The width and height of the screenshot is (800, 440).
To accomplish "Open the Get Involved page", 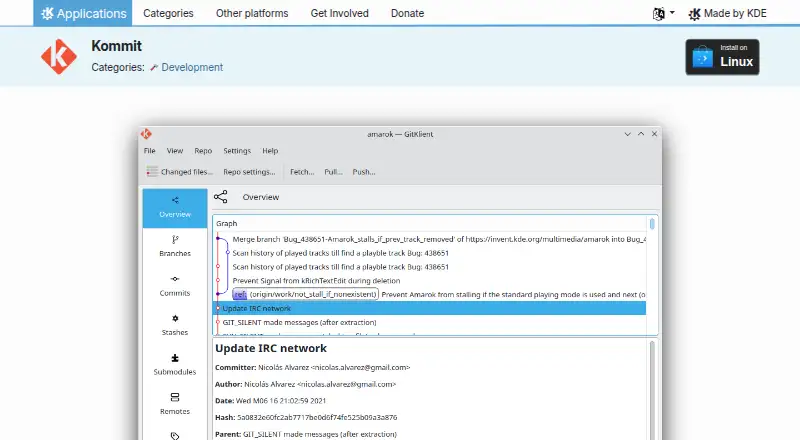I will point(339,13).
